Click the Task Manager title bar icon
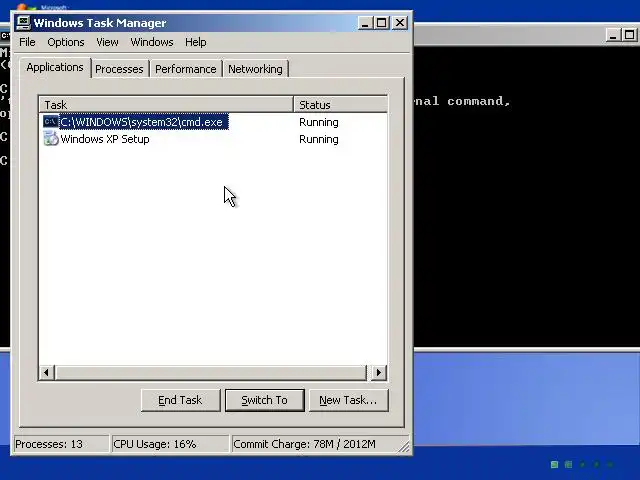 pos(23,23)
